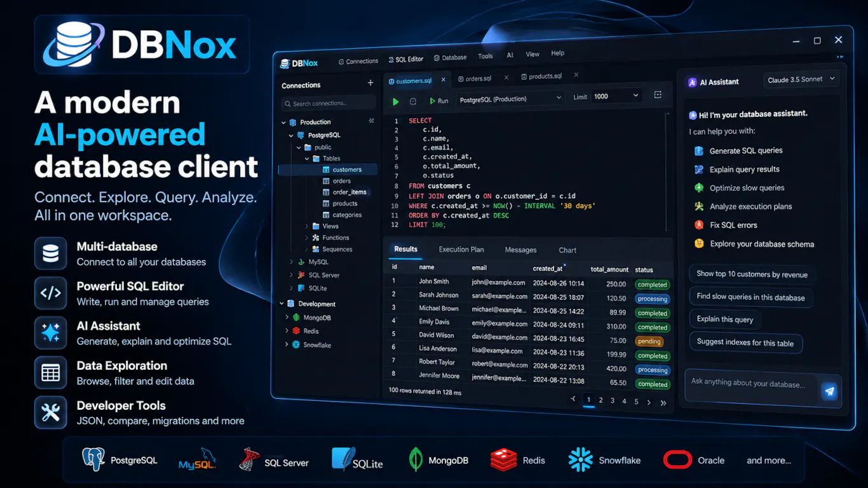Image resolution: width=868 pixels, height=488 pixels.
Task: Click the Developer Tools wrench icon
Action: coord(51,413)
